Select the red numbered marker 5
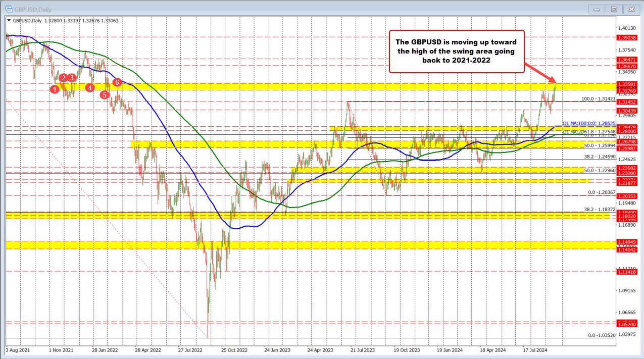The height and width of the screenshot is (359, 644). pyautogui.click(x=104, y=94)
